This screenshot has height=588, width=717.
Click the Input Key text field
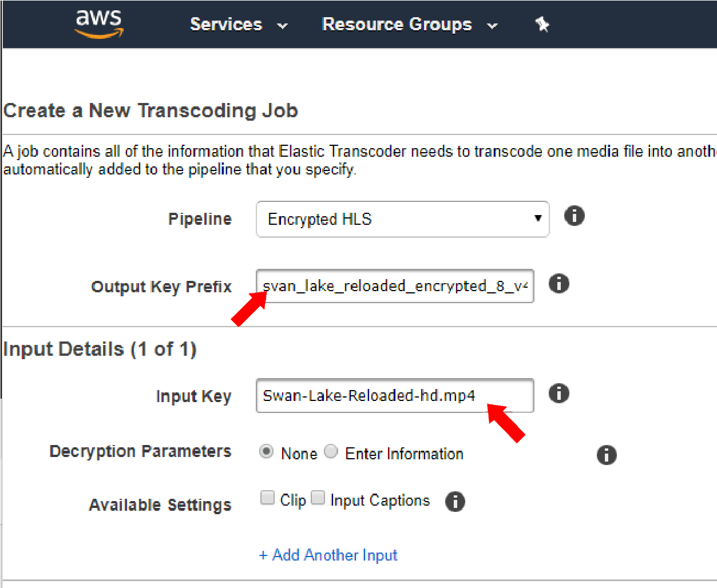[x=395, y=395]
